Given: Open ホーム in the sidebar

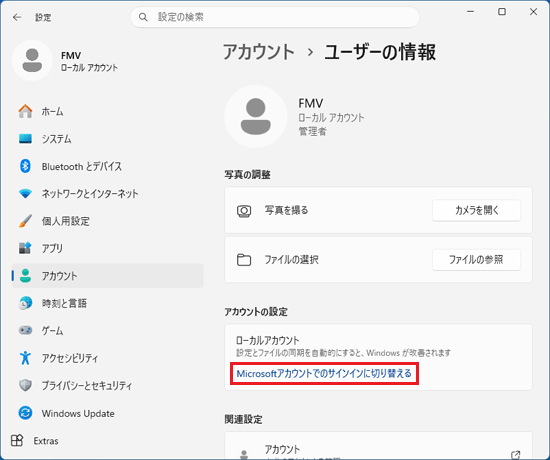Looking at the screenshot, I should click(x=108, y=111).
